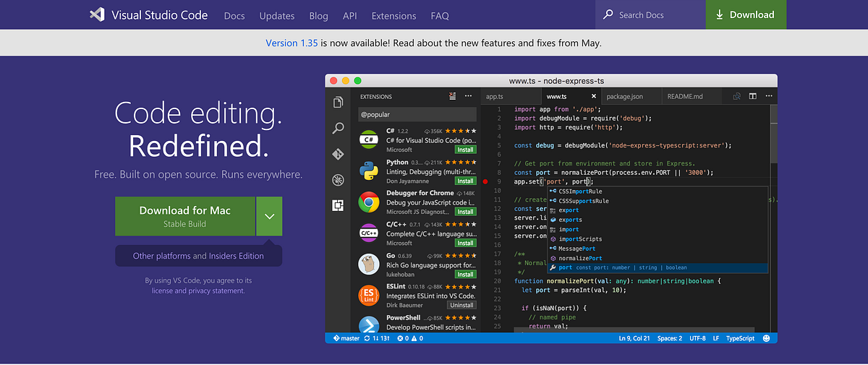Click the master branch indicator
868x365 pixels.
(346, 338)
